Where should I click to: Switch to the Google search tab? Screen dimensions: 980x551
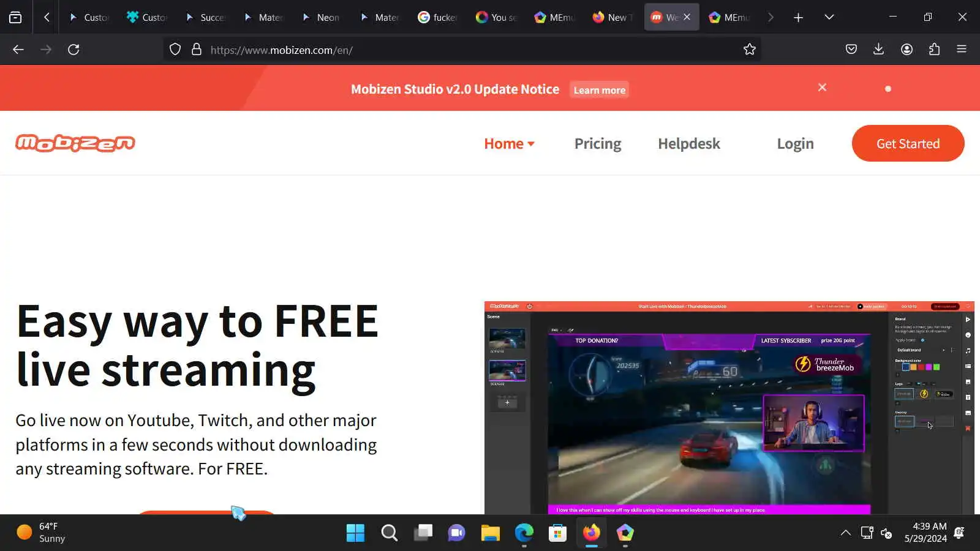(438, 17)
